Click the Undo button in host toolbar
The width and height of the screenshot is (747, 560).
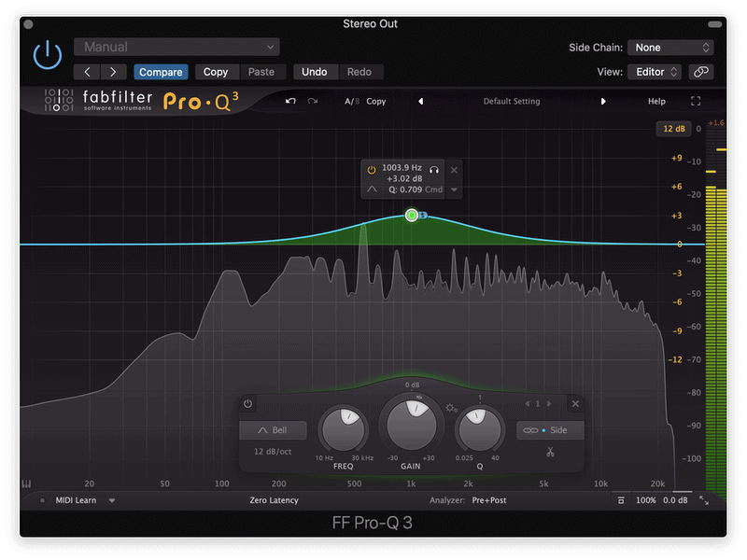pyautogui.click(x=315, y=72)
